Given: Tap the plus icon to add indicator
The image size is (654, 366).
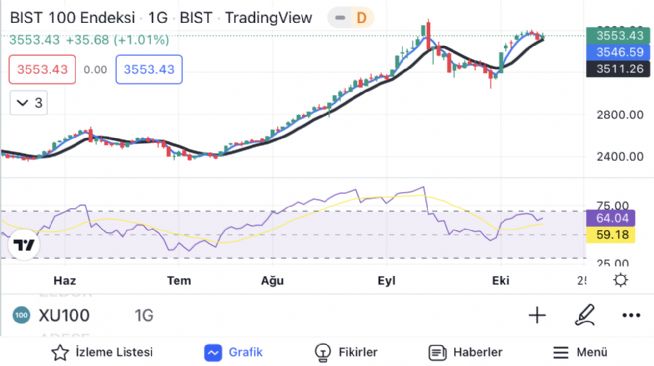Looking at the screenshot, I should (537, 315).
